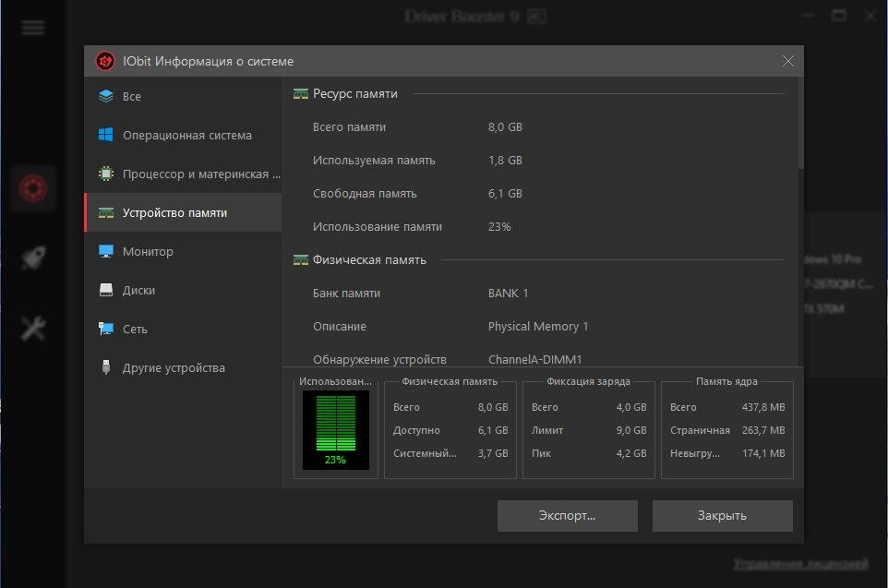
Task: Click the red scan icon in Driver Booster sidebar
Action: click(x=33, y=188)
